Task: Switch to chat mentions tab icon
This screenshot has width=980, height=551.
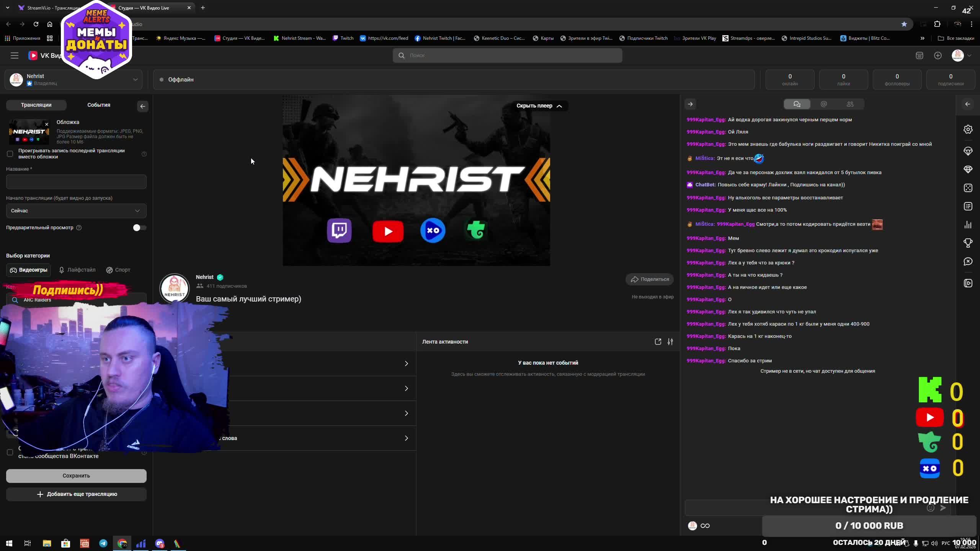Action: tap(824, 104)
